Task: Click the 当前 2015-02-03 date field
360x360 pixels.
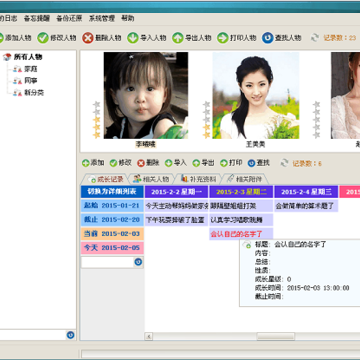Action: point(112,234)
